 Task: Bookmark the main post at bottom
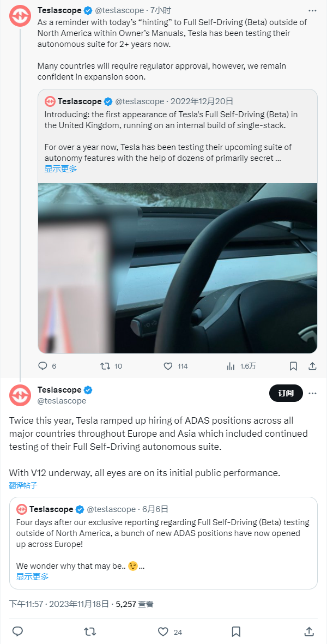coord(236,631)
